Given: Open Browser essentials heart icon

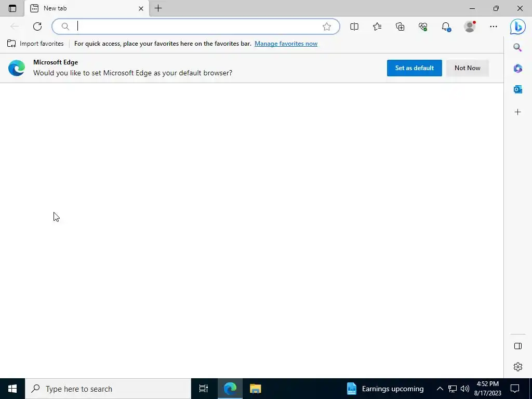Looking at the screenshot, I should pyautogui.click(x=423, y=26).
